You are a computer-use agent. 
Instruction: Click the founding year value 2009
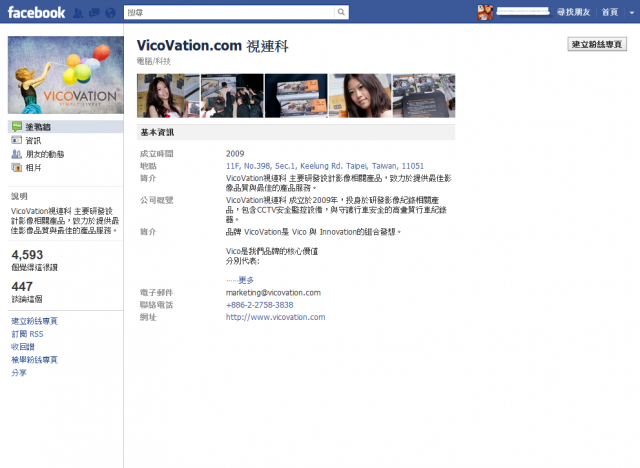tap(235, 153)
